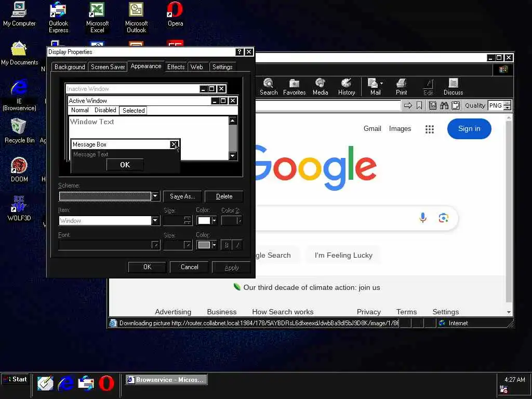Viewport: 532px width, 399px height.
Task: Open Outlook Express desktop icon
Action: [58, 18]
